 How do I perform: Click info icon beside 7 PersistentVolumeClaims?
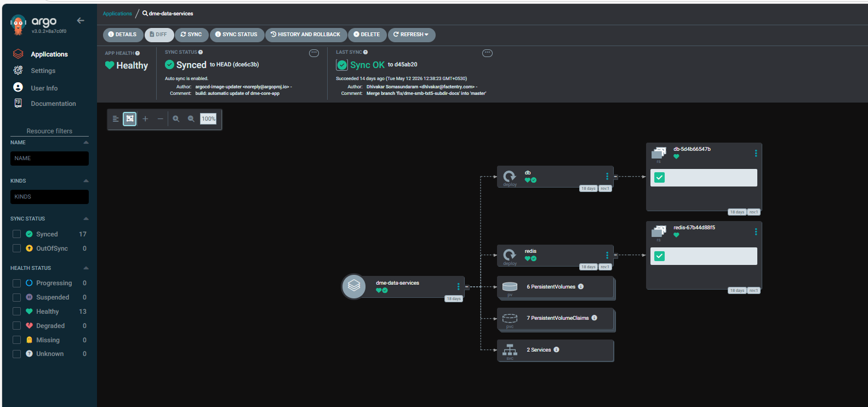tap(594, 318)
